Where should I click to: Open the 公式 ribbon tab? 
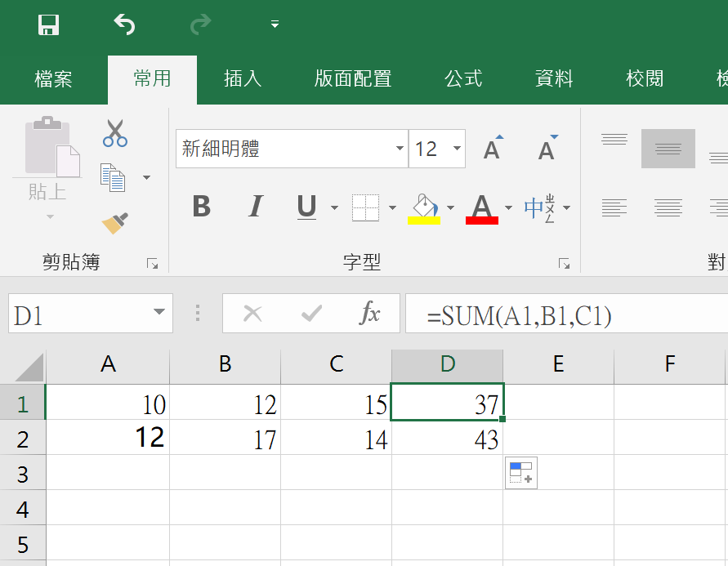coord(463,78)
